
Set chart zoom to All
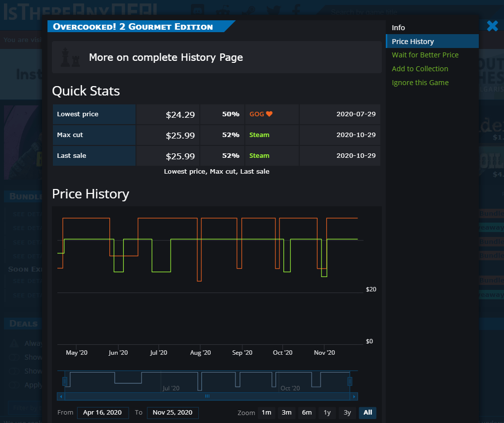(x=367, y=413)
